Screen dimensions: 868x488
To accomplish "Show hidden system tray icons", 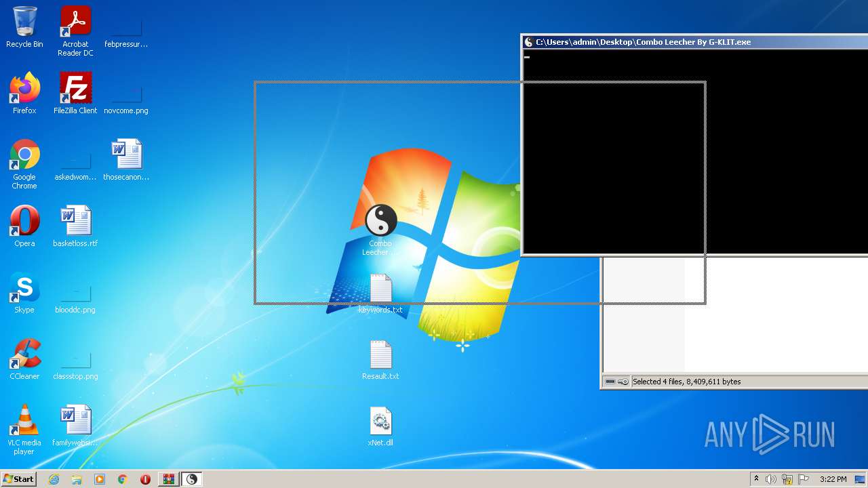I will point(756,479).
